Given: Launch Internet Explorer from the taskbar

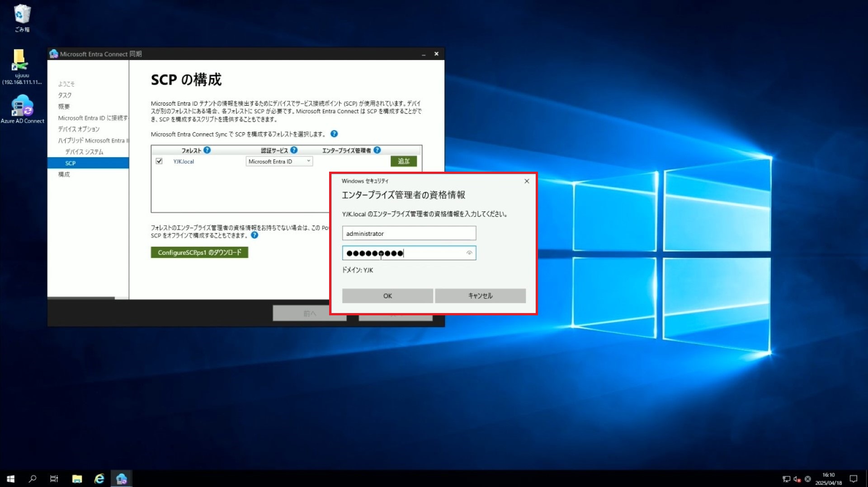Looking at the screenshot, I should click(x=99, y=478).
